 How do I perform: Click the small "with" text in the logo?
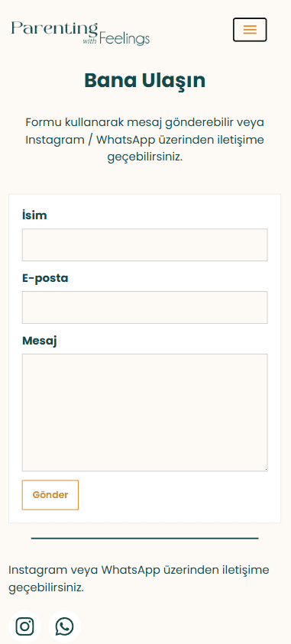click(x=89, y=41)
